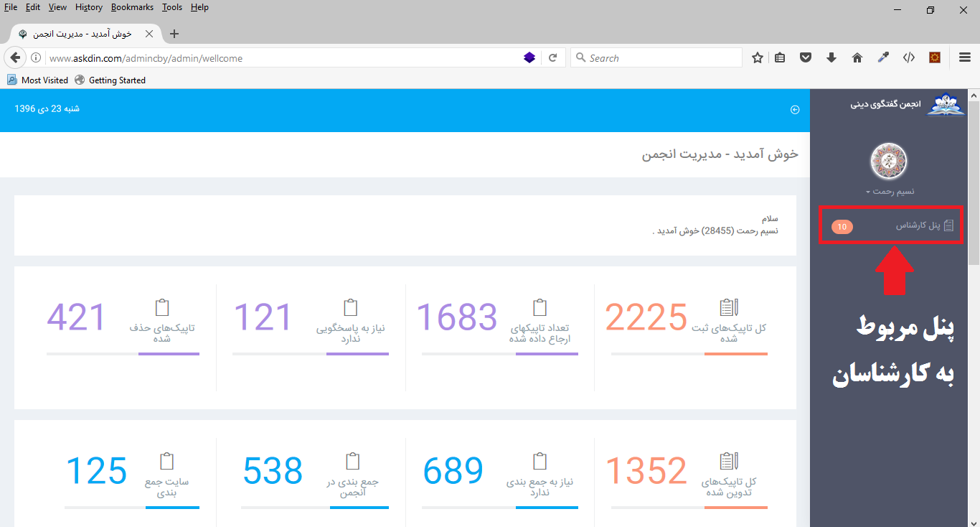Click the 2225 total topics number

(646, 318)
